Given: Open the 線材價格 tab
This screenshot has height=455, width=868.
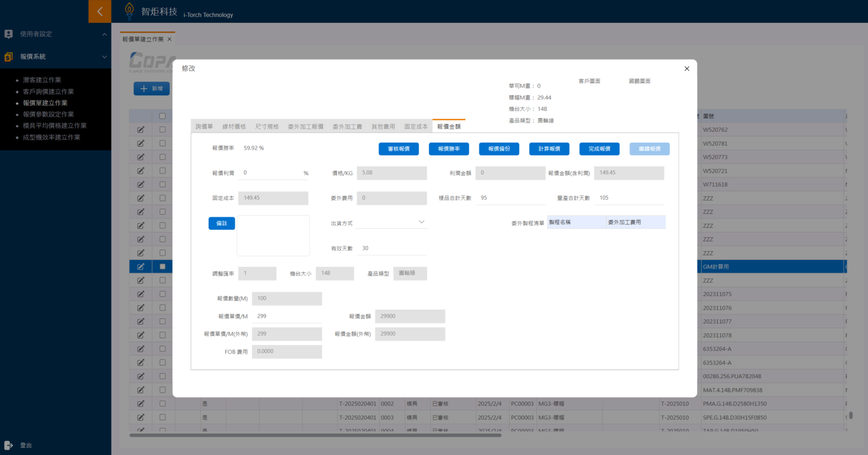Looking at the screenshot, I should coord(234,127).
